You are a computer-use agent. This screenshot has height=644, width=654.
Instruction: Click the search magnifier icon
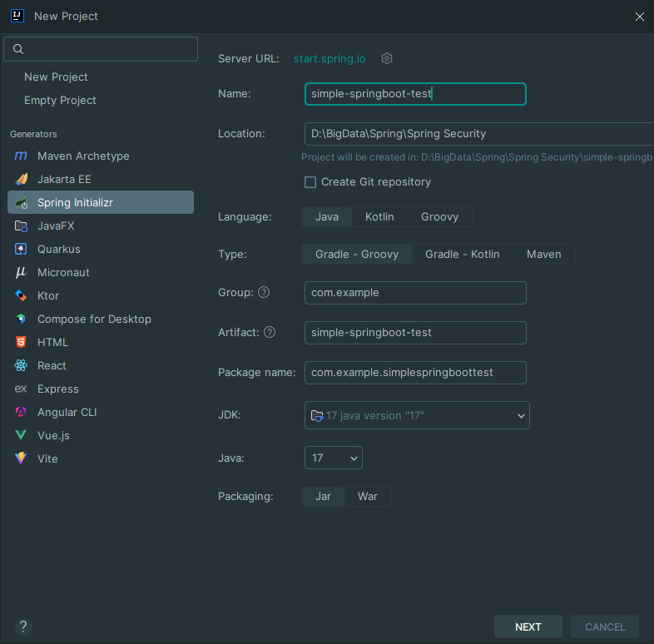pos(18,49)
